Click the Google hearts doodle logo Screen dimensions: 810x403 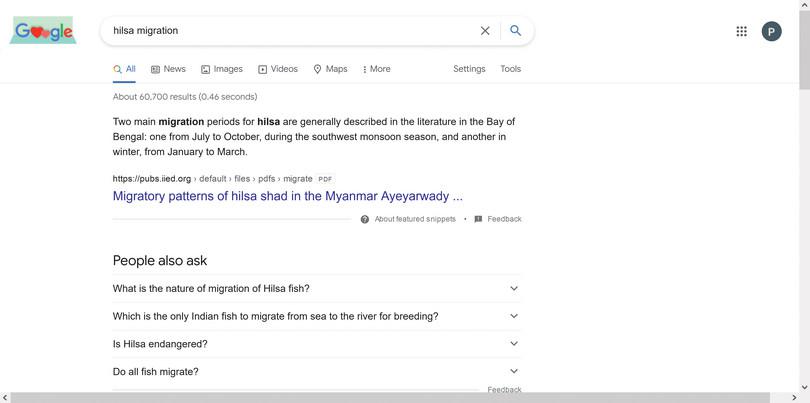[x=43, y=30]
